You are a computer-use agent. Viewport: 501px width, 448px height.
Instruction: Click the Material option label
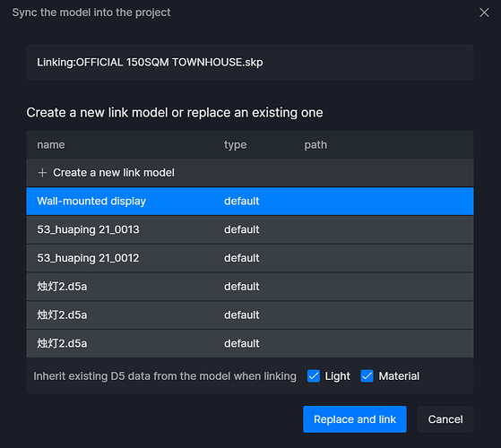coord(399,376)
